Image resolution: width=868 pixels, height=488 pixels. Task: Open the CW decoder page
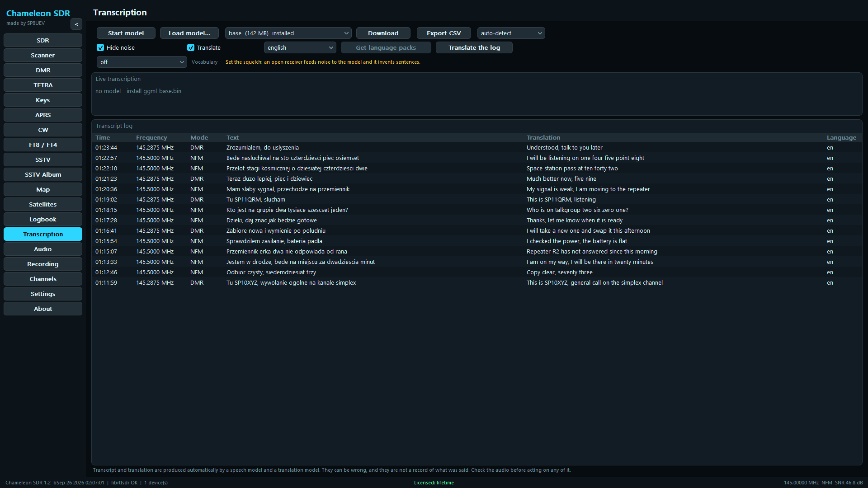click(x=43, y=130)
